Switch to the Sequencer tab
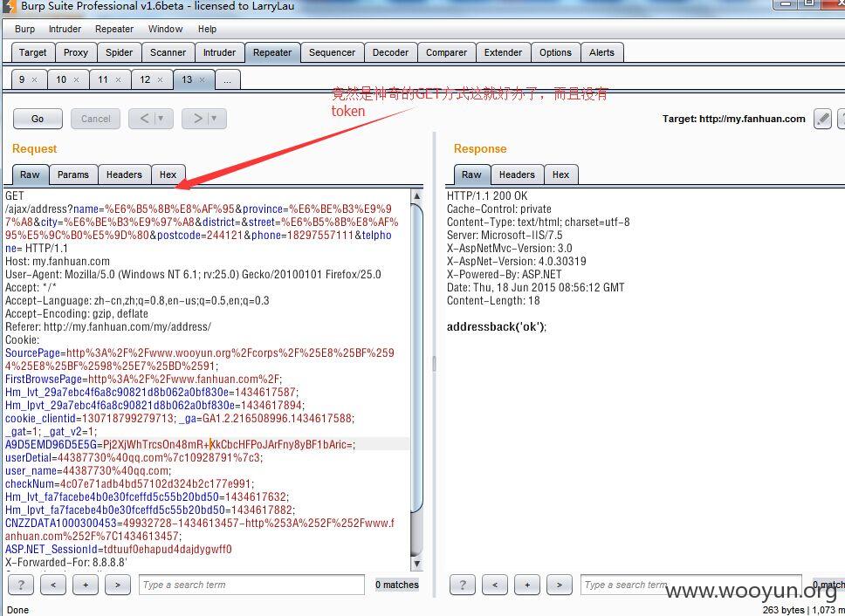845x616 pixels. [332, 52]
